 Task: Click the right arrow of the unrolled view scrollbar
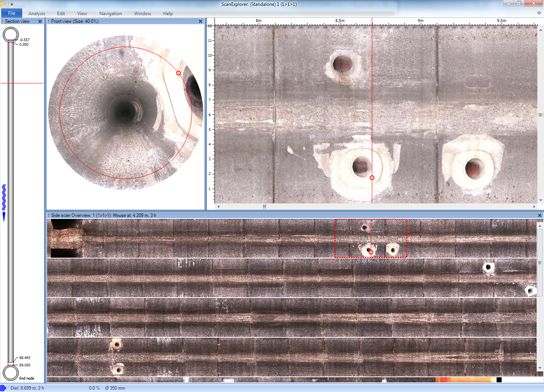tap(534, 207)
